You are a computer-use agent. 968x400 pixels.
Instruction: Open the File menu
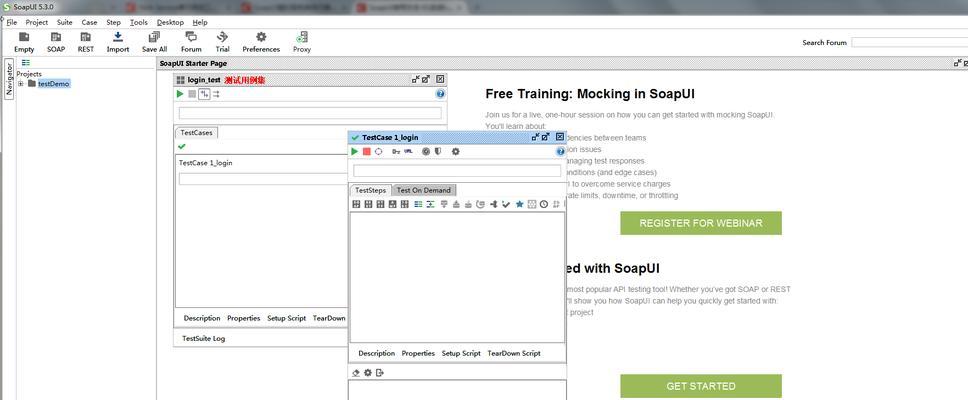pyautogui.click(x=12, y=22)
